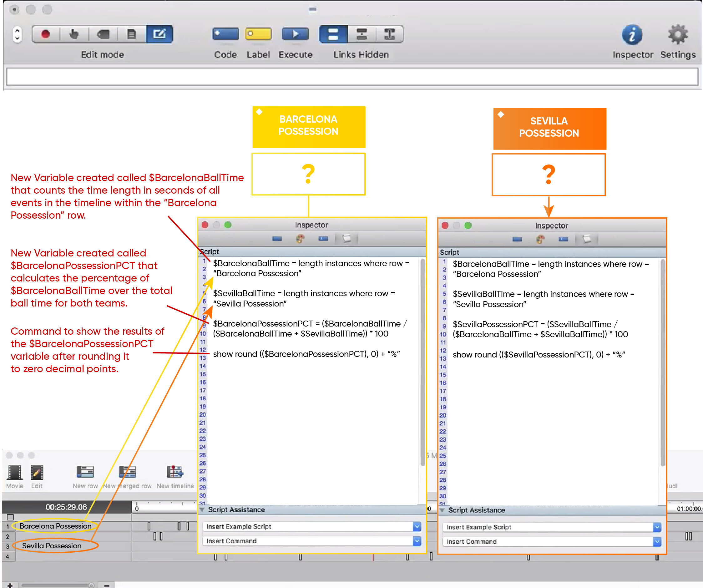
Task: Open color palette tab in Sevilla Inspector
Action: tap(540, 239)
